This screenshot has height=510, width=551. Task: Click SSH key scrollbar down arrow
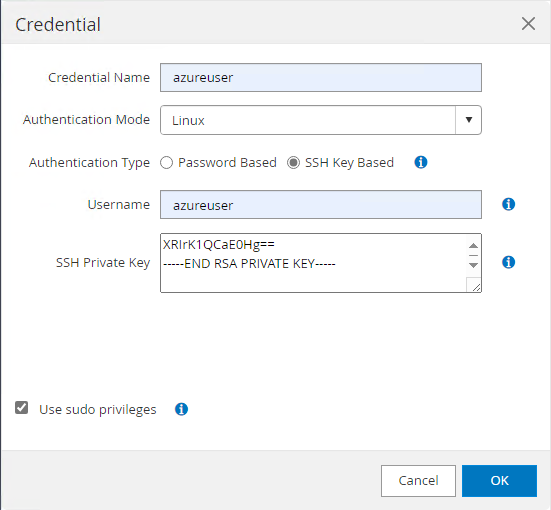coord(473,265)
